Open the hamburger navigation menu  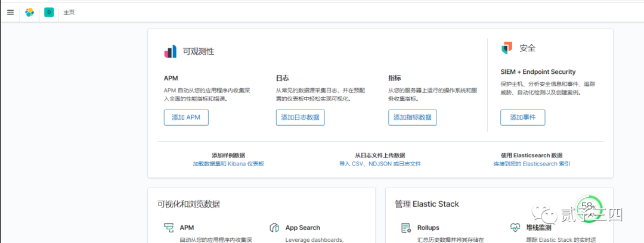coord(10,13)
